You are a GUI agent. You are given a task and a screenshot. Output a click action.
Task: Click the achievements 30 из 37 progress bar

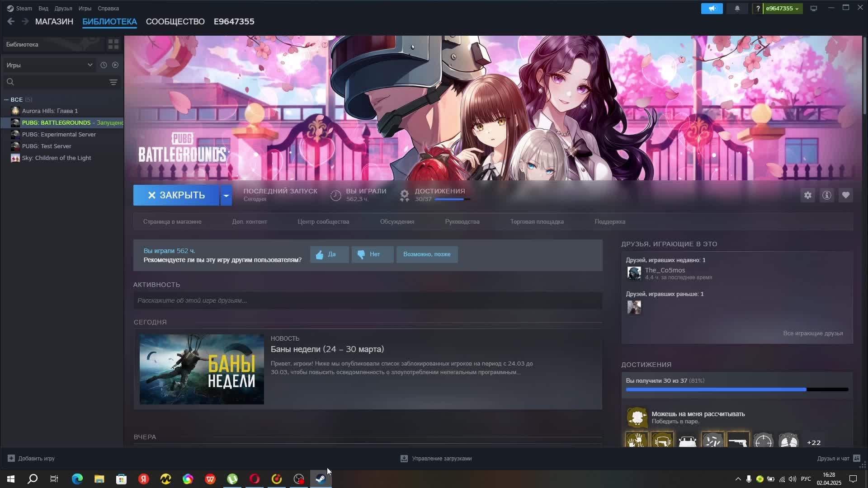[737, 389]
